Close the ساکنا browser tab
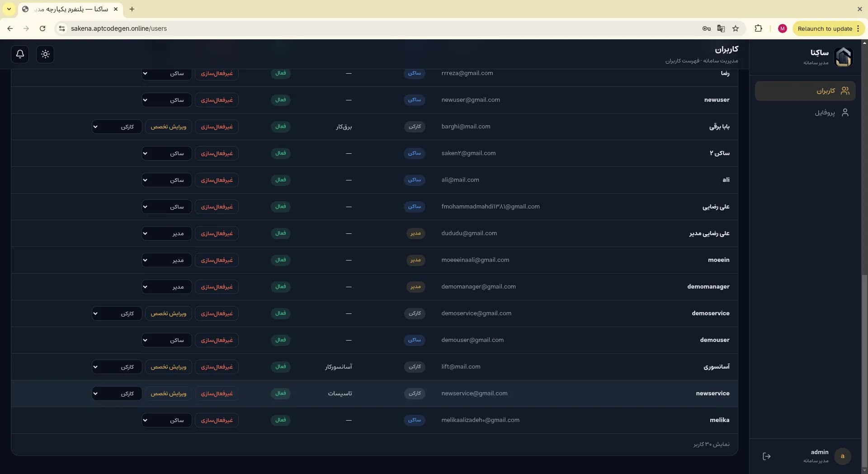Viewport: 868px width, 474px height. pos(116,9)
